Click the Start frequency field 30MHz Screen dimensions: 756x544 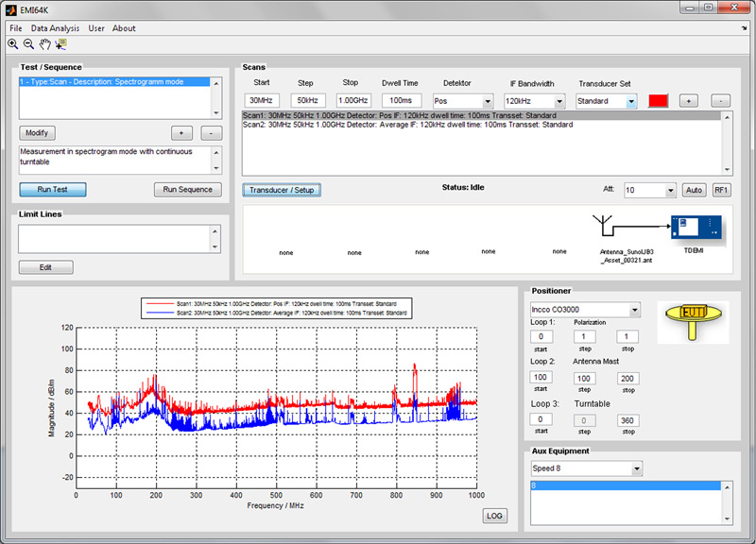pyautogui.click(x=262, y=100)
